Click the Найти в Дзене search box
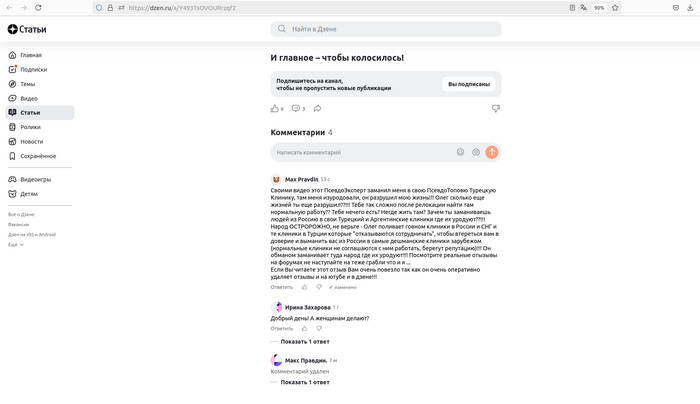Screen dimensions: 700x404 click(385, 30)
